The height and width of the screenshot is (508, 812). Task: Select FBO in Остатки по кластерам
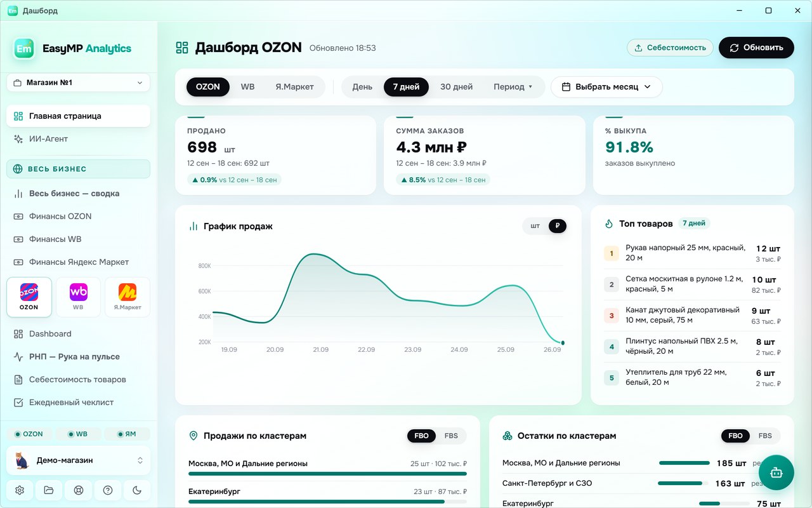735,436
